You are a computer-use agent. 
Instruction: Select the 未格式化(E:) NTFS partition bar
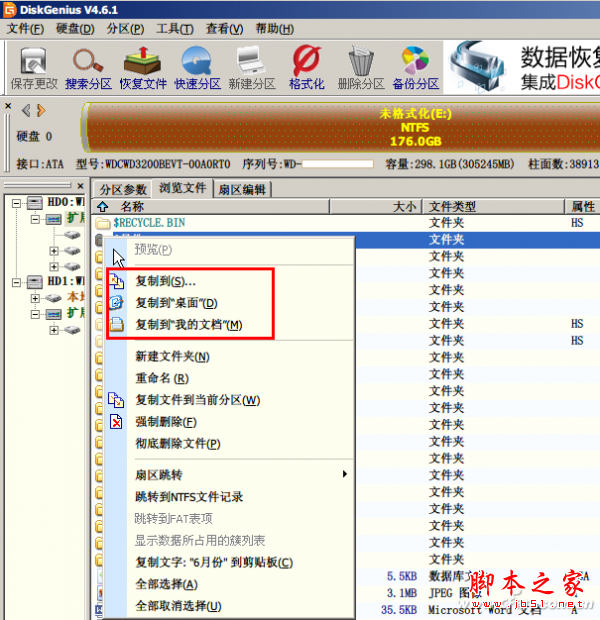pyautogui.click(x=343, y=127)
